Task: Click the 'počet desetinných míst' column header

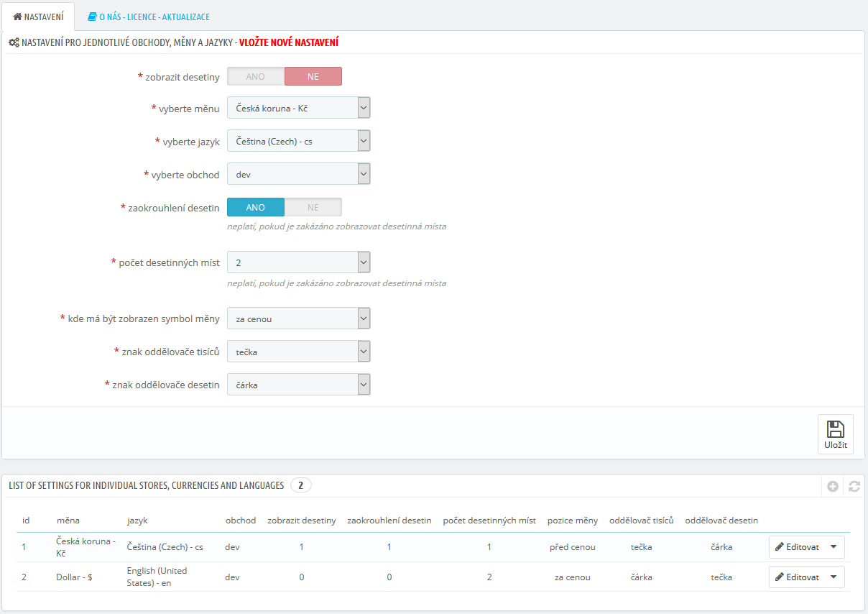Action: pyautogui.click(x=489, y=521)
